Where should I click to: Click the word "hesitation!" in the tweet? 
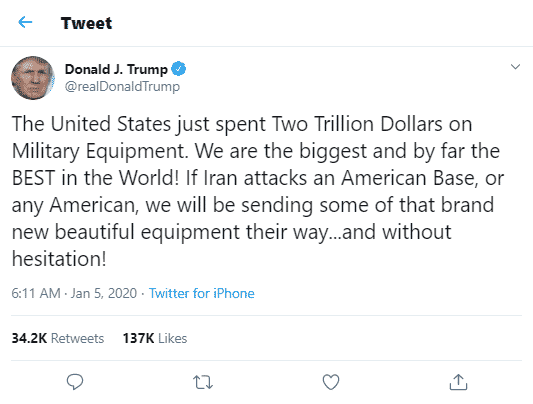(x=59, y=259)
